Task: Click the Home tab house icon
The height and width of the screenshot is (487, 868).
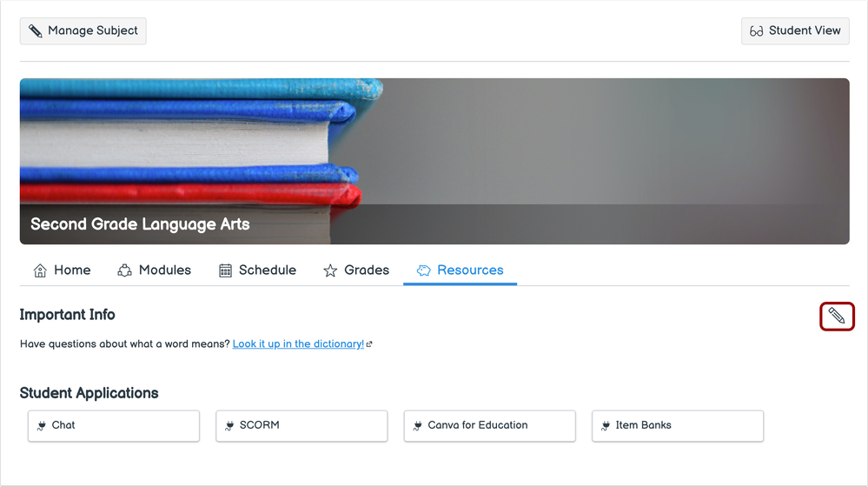Action: (40, 270)
